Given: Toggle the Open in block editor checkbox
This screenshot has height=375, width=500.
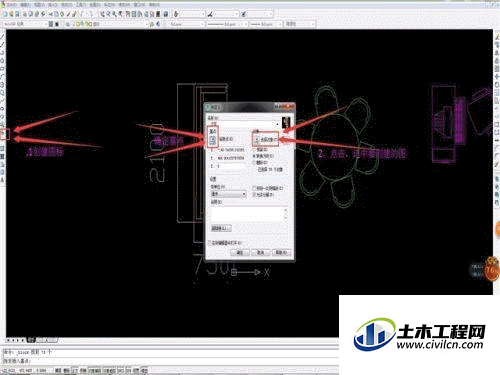Looking at the screenshot, I should point(209,243).
